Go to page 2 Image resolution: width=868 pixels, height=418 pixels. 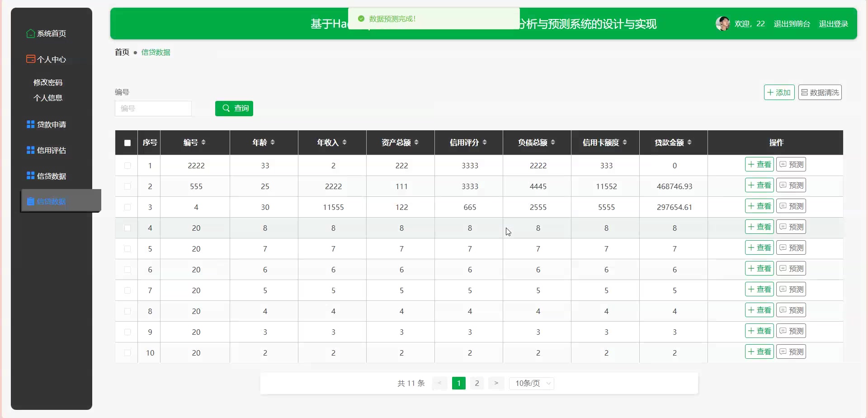tap(477, 383)
